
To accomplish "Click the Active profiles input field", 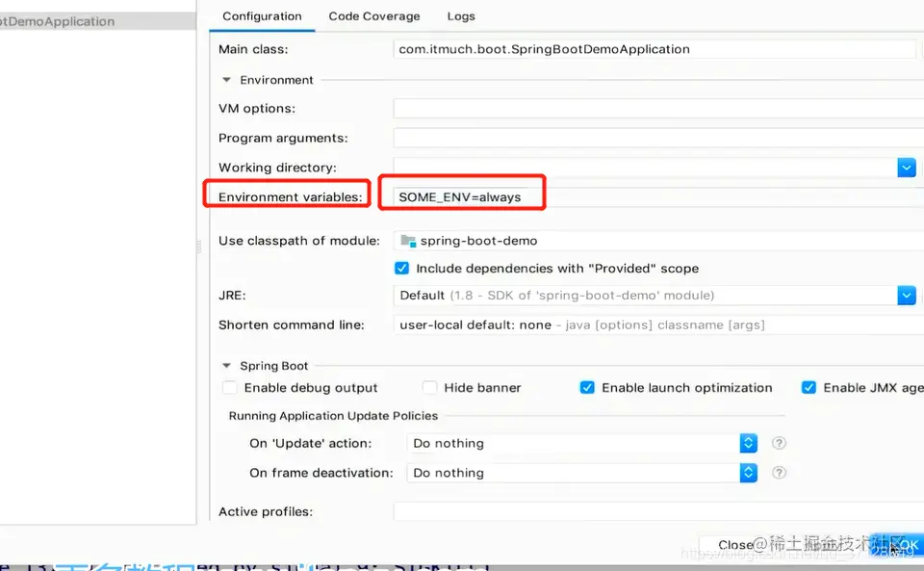I will click(x=658, y=511).
